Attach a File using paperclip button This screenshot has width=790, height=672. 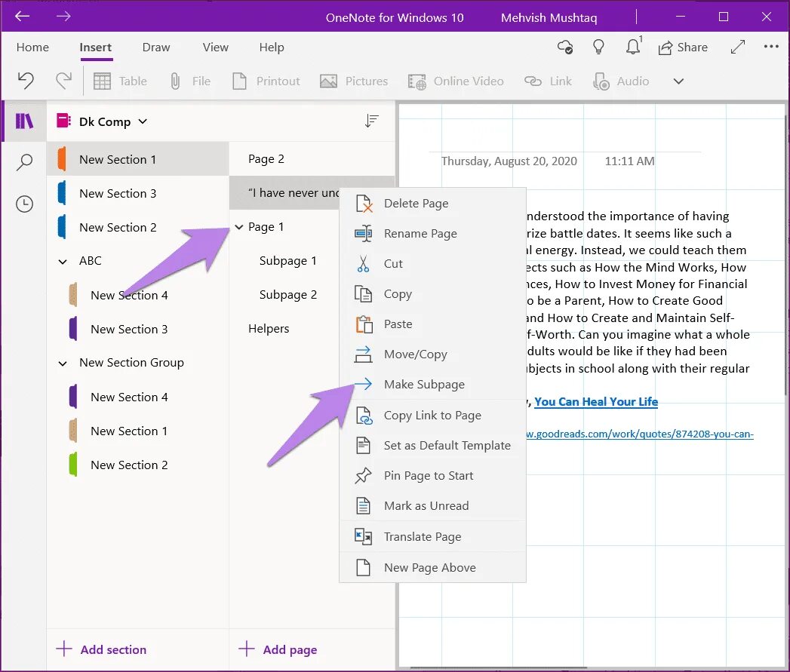click(190, 81)
